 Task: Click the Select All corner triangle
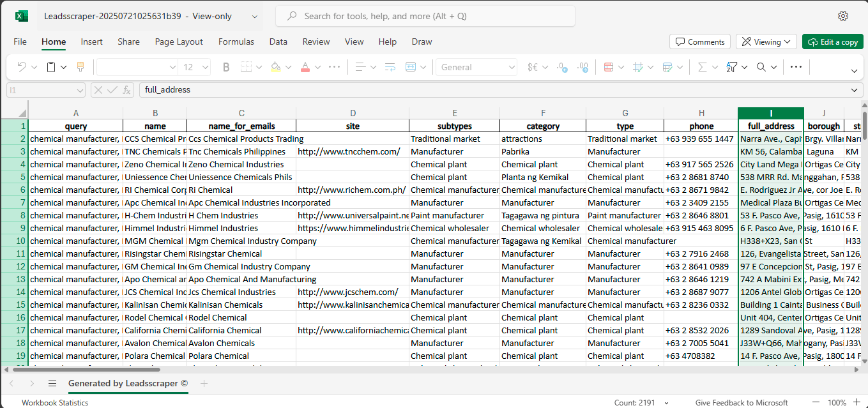coord(22,112)
